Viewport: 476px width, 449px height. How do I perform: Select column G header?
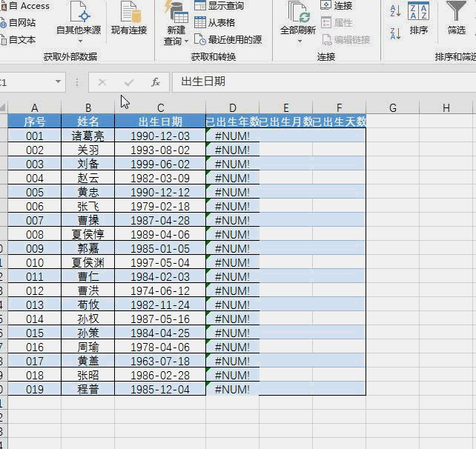point(393,107)
